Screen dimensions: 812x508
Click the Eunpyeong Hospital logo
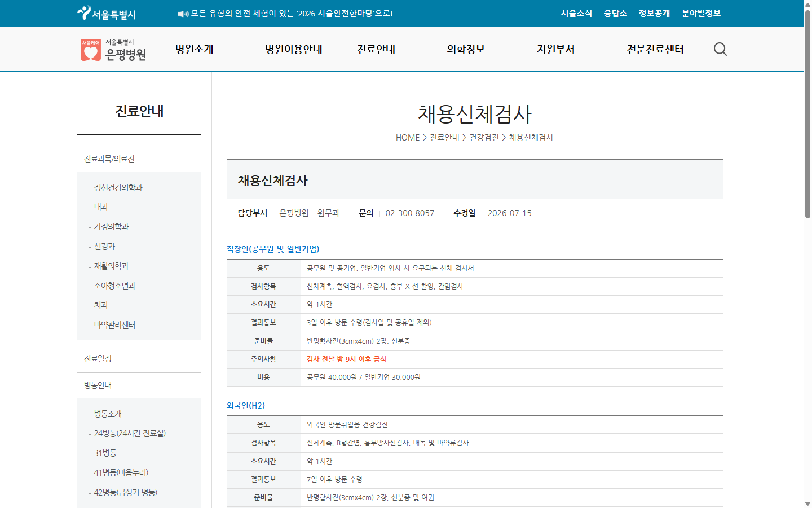point(113,50)
